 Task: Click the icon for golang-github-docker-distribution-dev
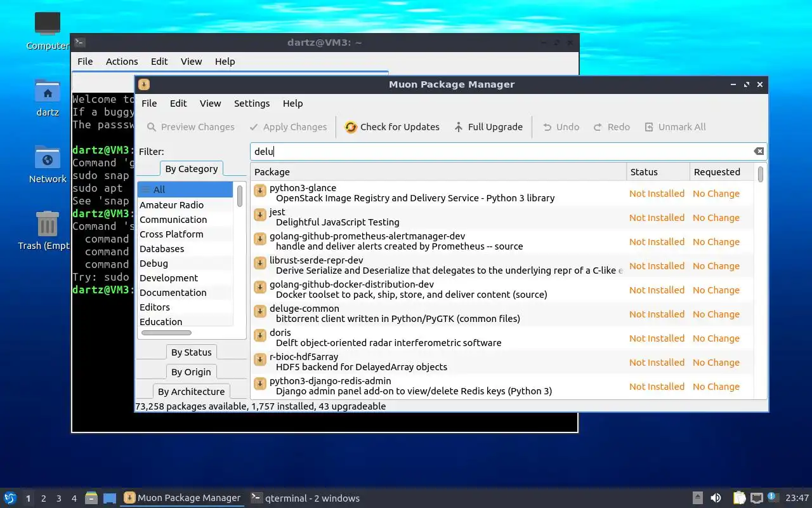tap(259, 287)
